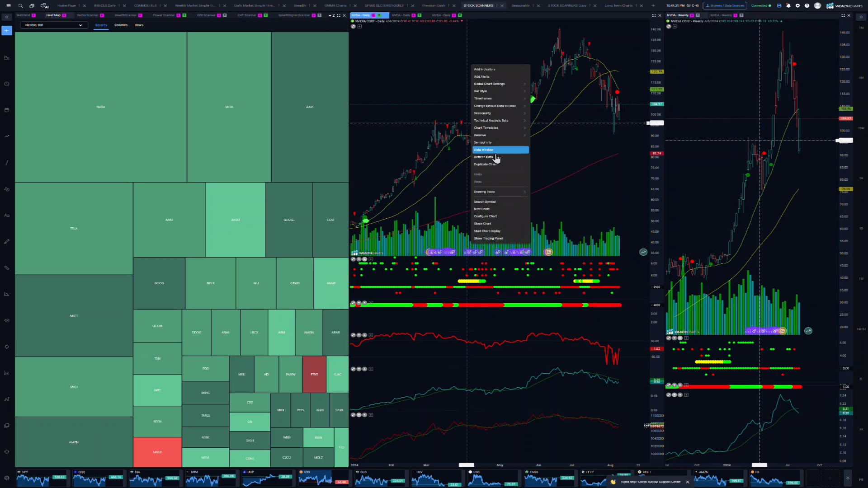Open the user profile avatar
This screenshot has height=488, width=868.
(817, 5)
